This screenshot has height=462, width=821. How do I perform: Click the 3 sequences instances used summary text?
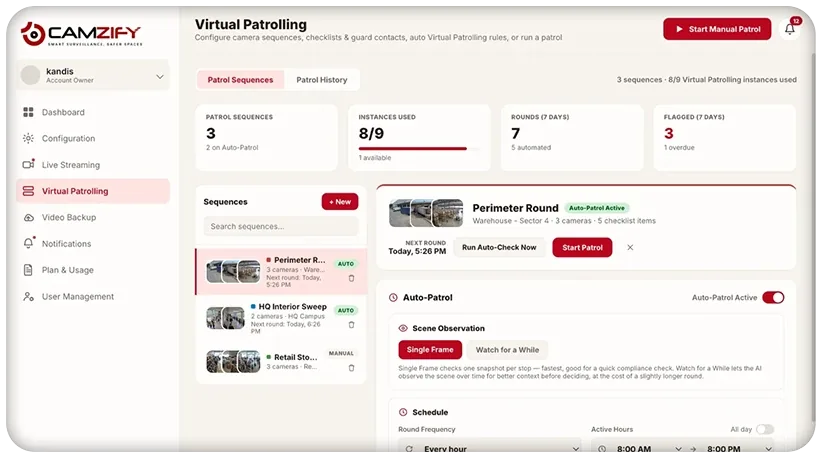pyautogui.click(x=706, y=80)
